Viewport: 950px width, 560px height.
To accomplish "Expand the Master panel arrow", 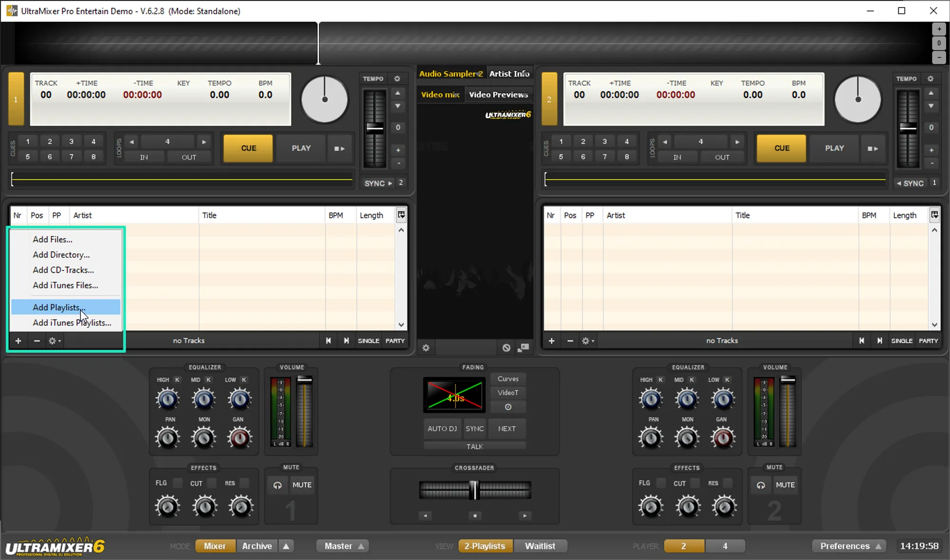I will tap(361, 546).
